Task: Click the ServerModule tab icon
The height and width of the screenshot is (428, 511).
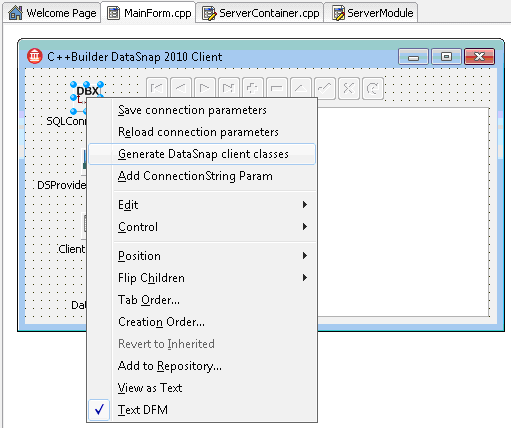Action: [x=339, y=13]
